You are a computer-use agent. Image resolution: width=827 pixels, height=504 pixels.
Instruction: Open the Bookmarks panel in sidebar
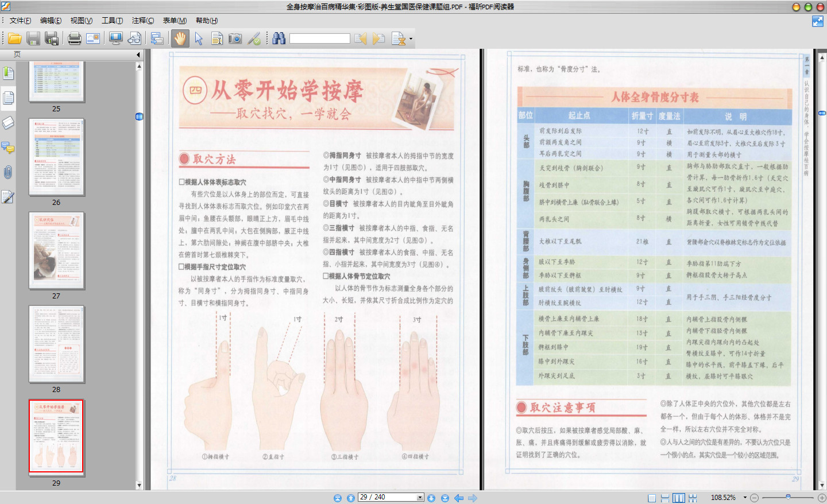8,73
